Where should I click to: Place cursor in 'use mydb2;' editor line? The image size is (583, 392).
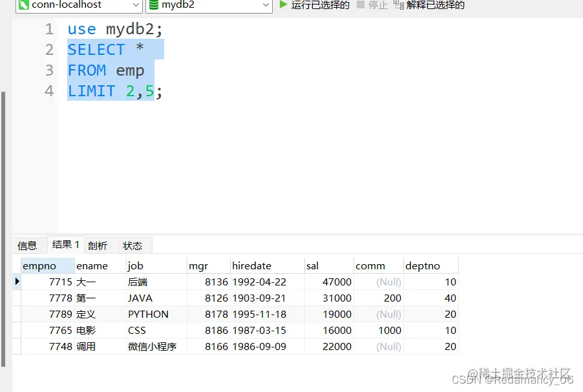(x=115, y=29)
